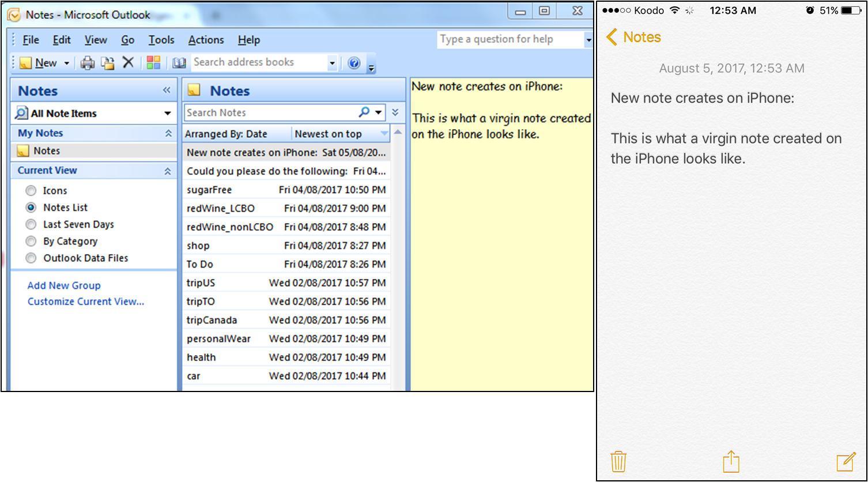Viewport: 868px width, 482px height.
Task: Click the note list scrollbar up arrow
Action: click(x=397, y=133)
